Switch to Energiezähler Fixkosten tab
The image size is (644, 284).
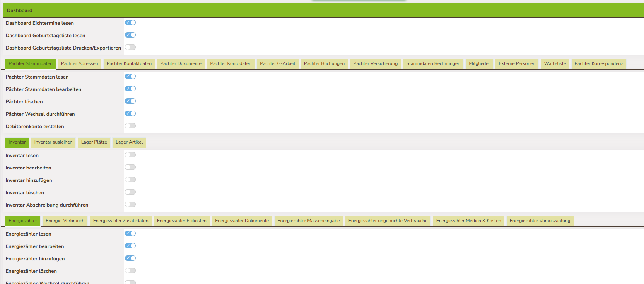click(x=181, y=221)
